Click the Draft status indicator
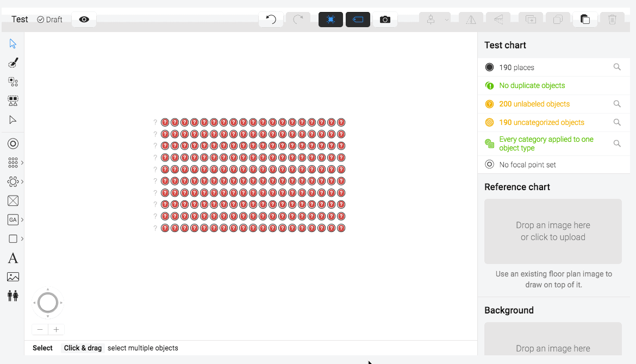The image size is (636, 364). point(49,20)
